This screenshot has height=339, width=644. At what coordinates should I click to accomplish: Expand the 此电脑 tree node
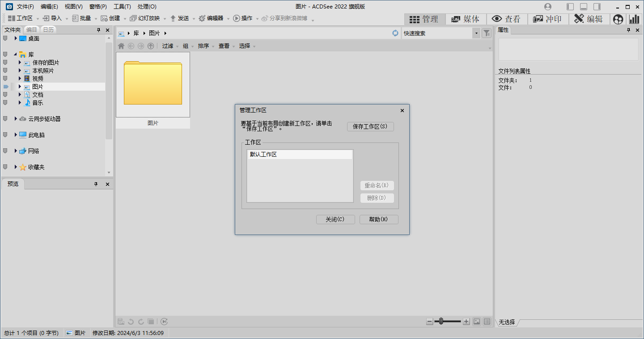click(16, 135)
